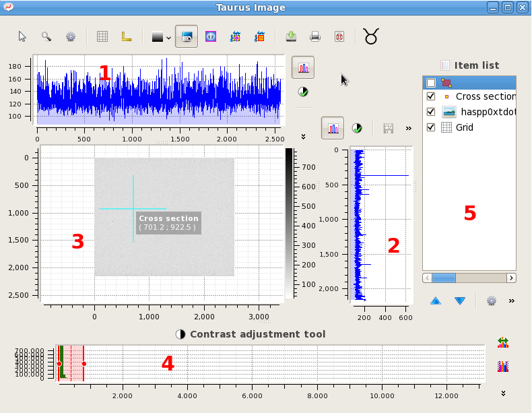The height and width of the screenshot is (413, 532).
Task: Click the vertical grayscale color bar
Action: (289, 223)
